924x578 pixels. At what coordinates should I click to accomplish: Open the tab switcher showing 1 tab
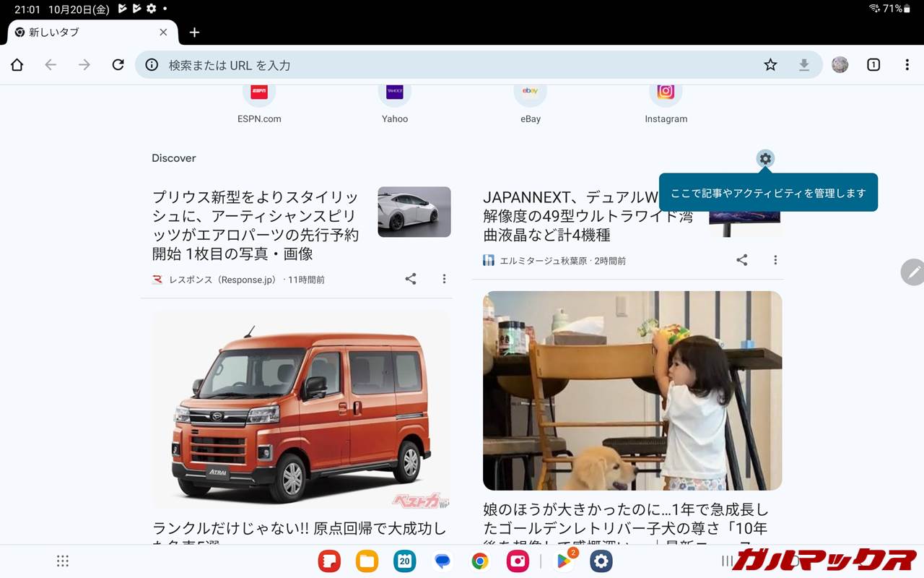click(873, 65)
